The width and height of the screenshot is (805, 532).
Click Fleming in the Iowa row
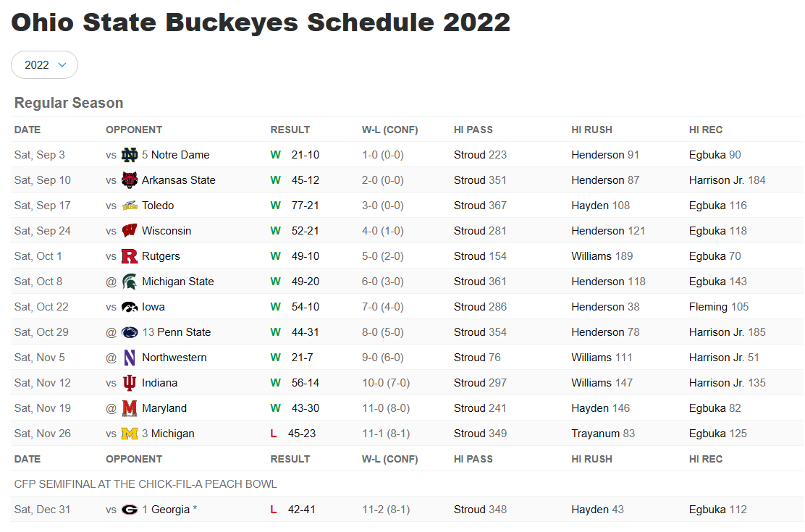tap(709, 307)
